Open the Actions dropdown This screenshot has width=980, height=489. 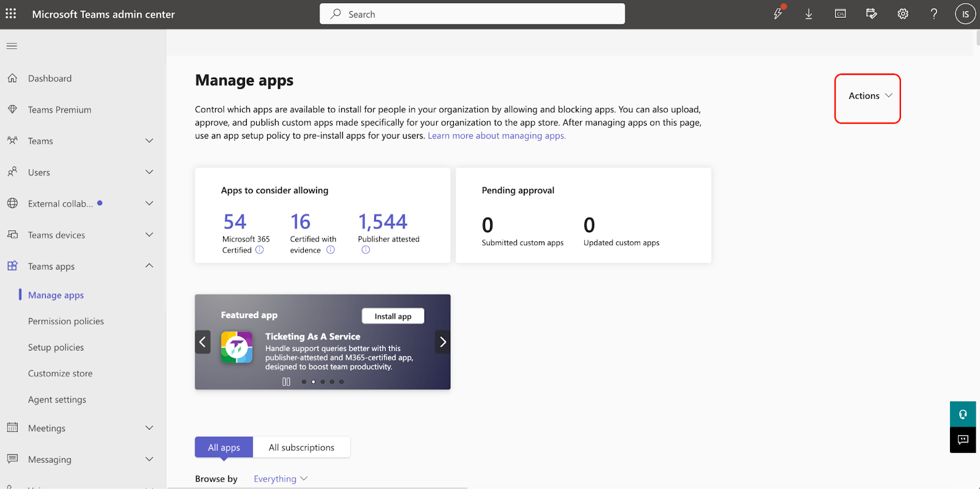point(870,96)
